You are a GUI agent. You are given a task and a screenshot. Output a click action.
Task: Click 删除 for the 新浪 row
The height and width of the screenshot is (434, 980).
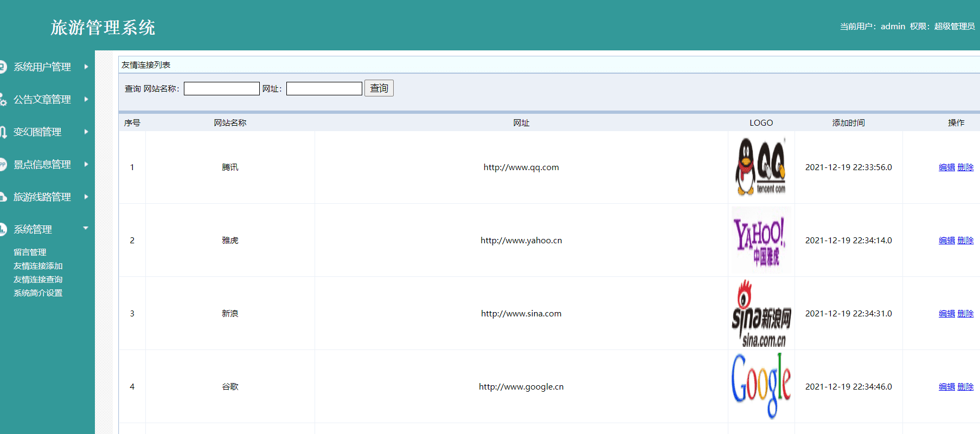click(965, 314)
